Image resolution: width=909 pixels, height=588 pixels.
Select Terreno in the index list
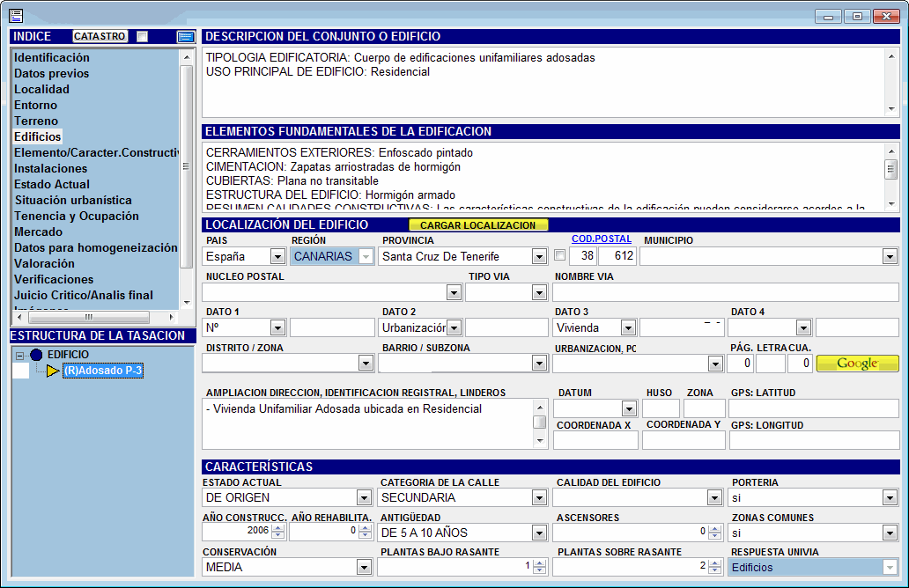coord(36,121)
